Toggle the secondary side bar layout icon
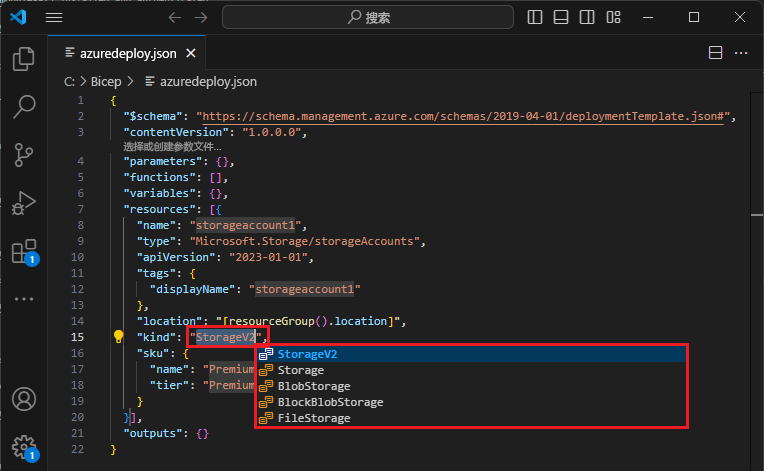 587,18
